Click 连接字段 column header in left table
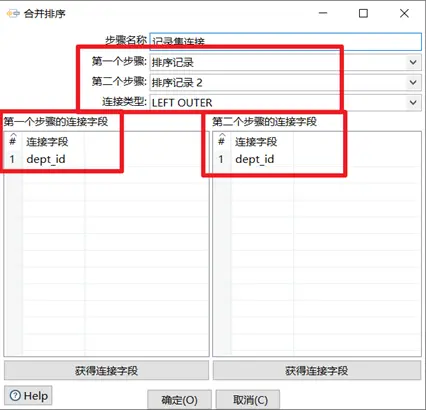Image resolution: width=426 pixels, height=410 pixels. [47, 142]
